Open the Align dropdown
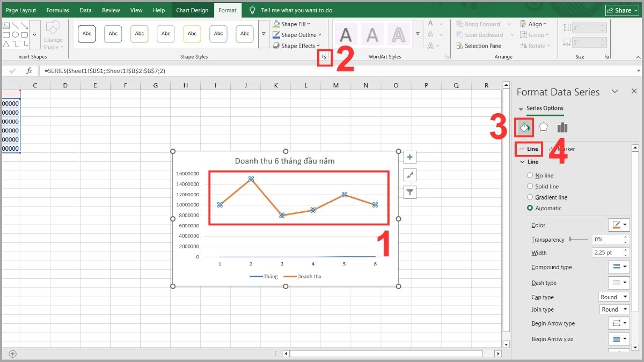 pyautogui.click(x=533, y=24)
